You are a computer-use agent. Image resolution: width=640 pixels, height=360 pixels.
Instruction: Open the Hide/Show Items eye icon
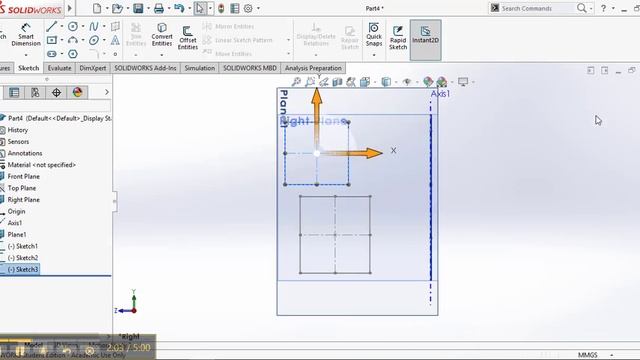tap(407, 82)
